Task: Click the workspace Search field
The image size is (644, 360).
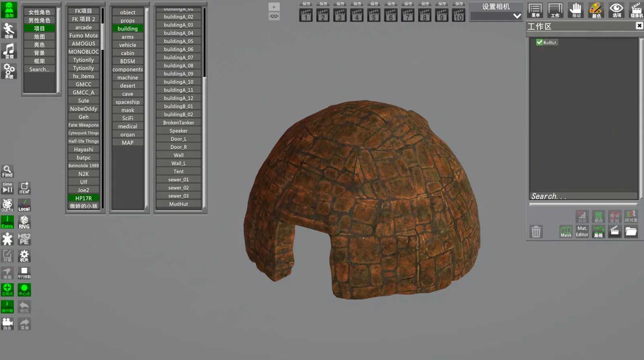Action: (584, 196)
